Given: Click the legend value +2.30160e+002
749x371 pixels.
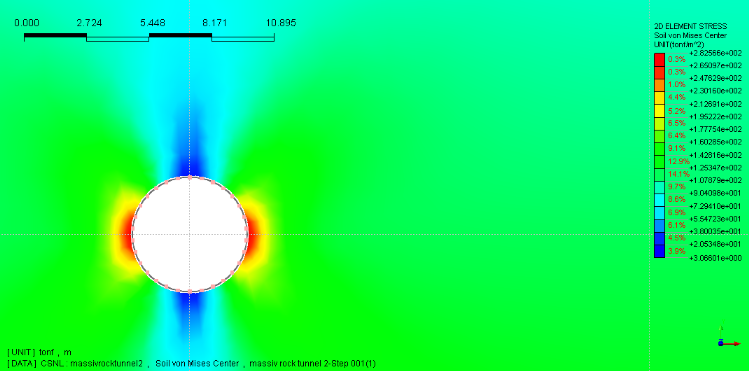Looking at the screenshot, I should (716, 91).
